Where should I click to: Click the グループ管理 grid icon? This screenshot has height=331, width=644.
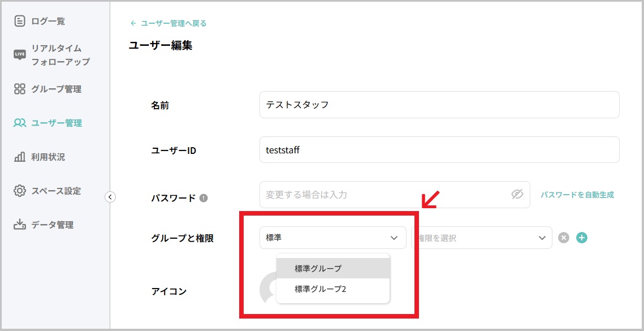pos(20,89)
